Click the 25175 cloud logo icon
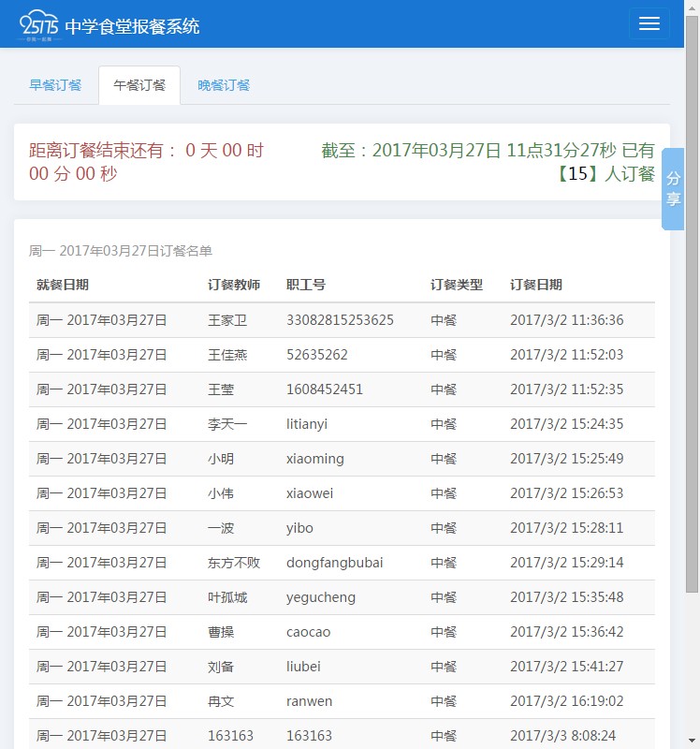The height and width of the screenshot is (749, 700). pos(39,24)
